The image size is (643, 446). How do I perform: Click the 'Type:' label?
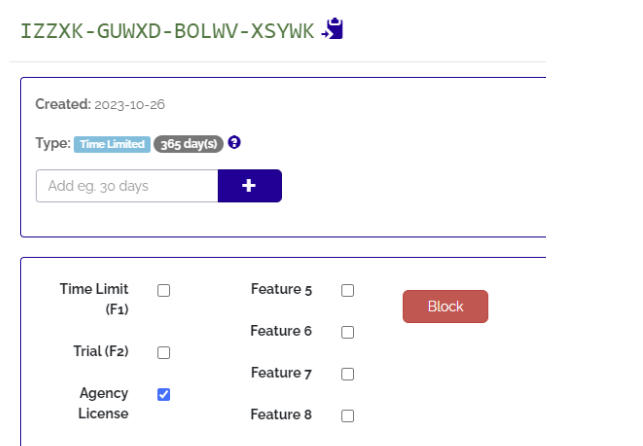(x=52, y=143)
